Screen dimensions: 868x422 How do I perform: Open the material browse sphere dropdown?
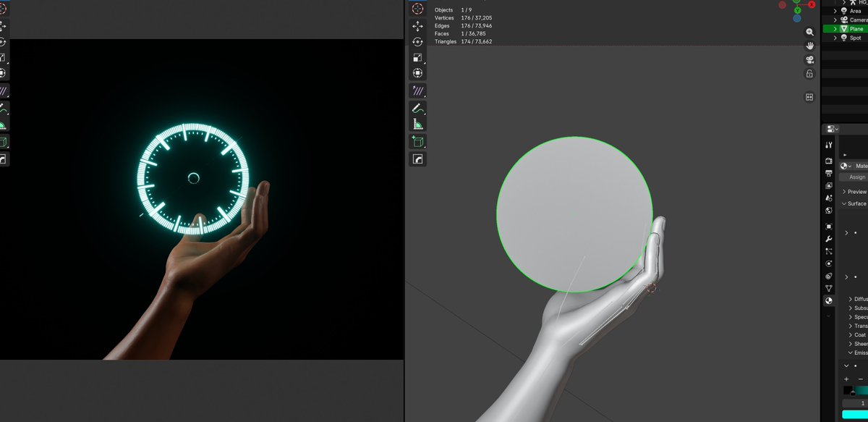click(x=846, y=166)
